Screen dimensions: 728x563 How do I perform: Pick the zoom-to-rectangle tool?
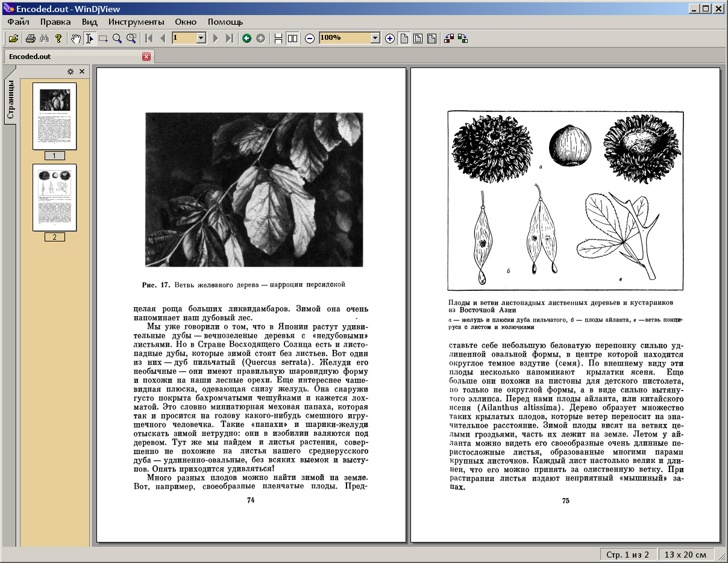click(x=131, y=39)
